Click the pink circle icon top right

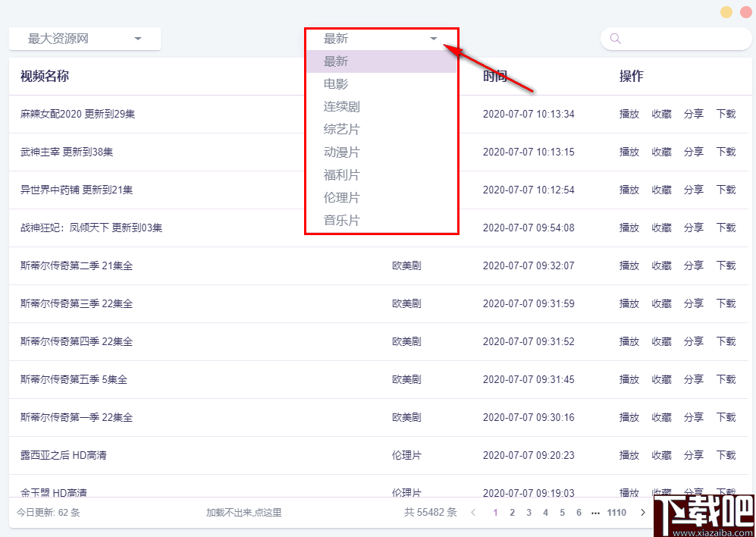745,12
